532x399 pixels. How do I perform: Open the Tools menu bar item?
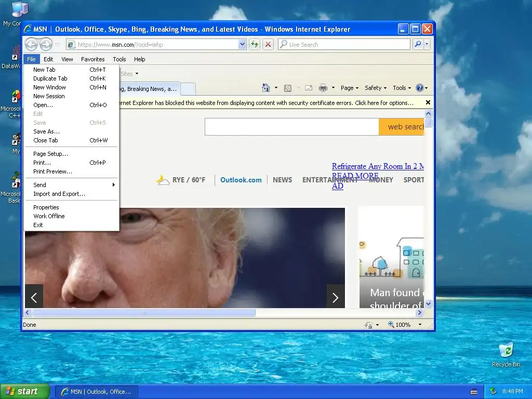[119, 59]
